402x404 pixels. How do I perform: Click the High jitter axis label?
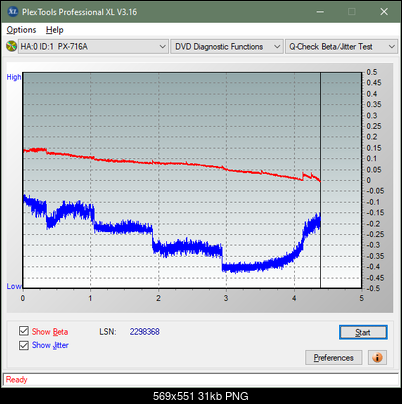(x=14, y=77)
